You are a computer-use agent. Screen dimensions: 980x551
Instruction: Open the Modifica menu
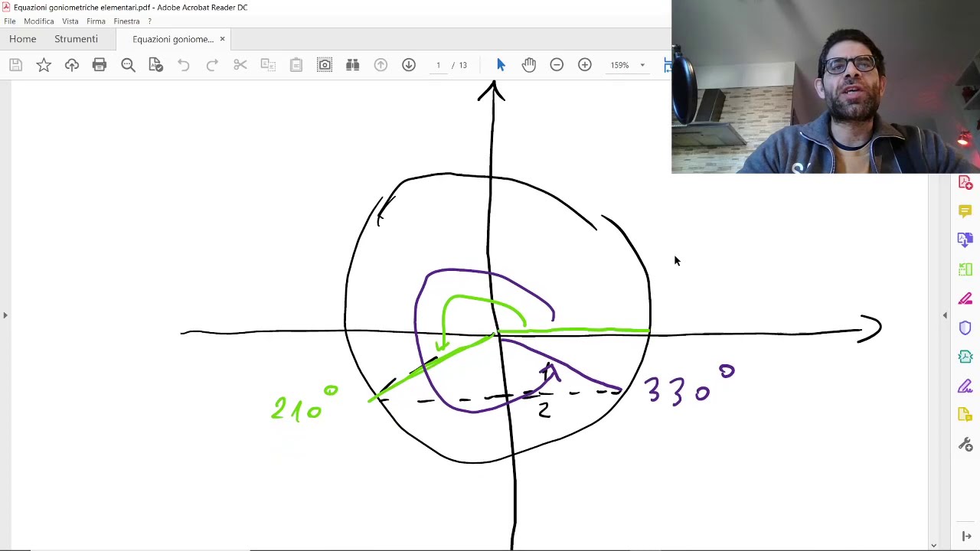(39, 21)
